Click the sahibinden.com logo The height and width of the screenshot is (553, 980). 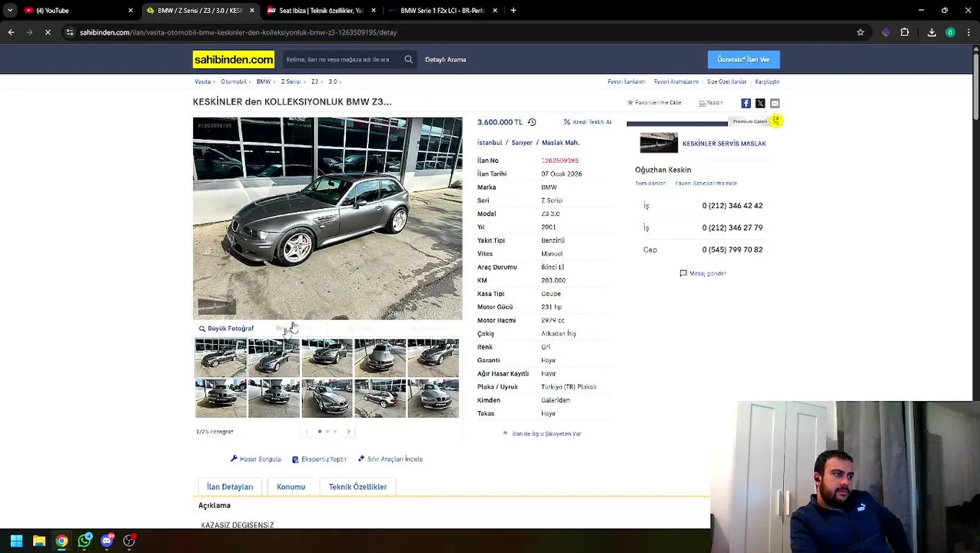pos(234,59)
